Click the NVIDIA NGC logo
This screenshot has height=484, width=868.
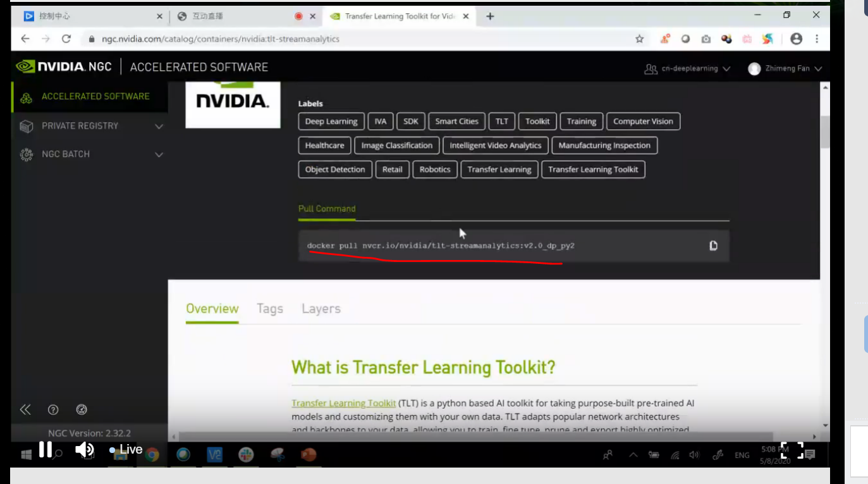(x=63, y=66)
